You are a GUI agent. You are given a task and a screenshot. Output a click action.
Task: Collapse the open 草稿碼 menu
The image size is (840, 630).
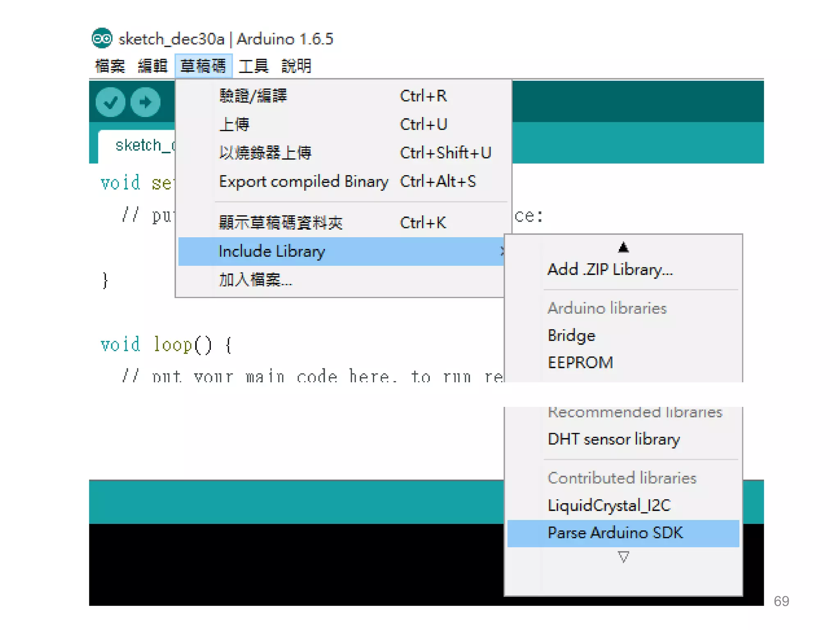203,66
